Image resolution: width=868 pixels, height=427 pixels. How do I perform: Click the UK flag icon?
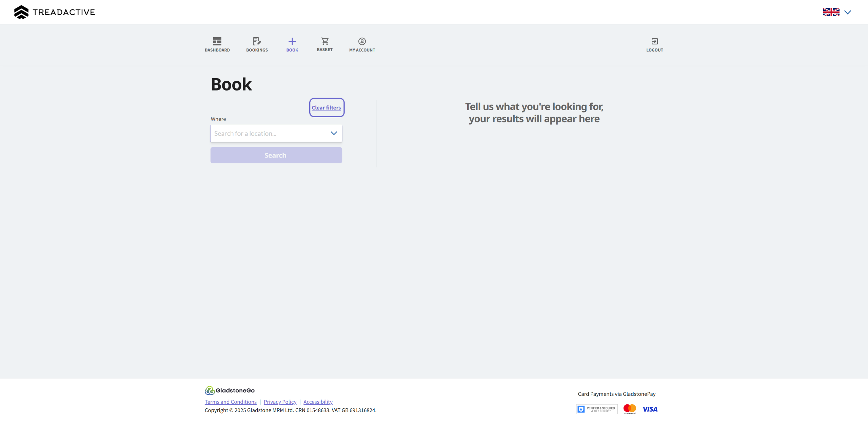(x=831, y=12)
